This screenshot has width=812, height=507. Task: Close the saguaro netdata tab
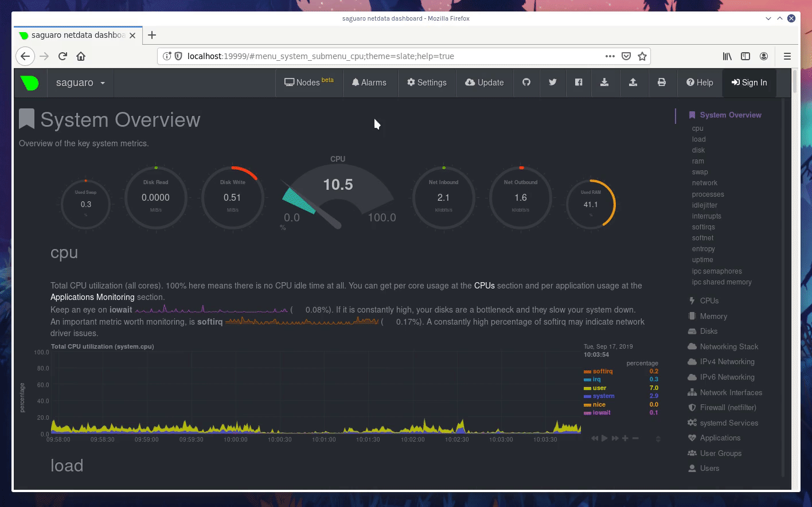[x=132, y=36]
